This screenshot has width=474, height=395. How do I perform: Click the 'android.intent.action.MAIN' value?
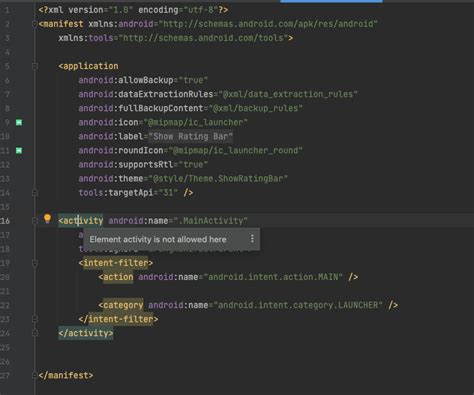[273, 277]
